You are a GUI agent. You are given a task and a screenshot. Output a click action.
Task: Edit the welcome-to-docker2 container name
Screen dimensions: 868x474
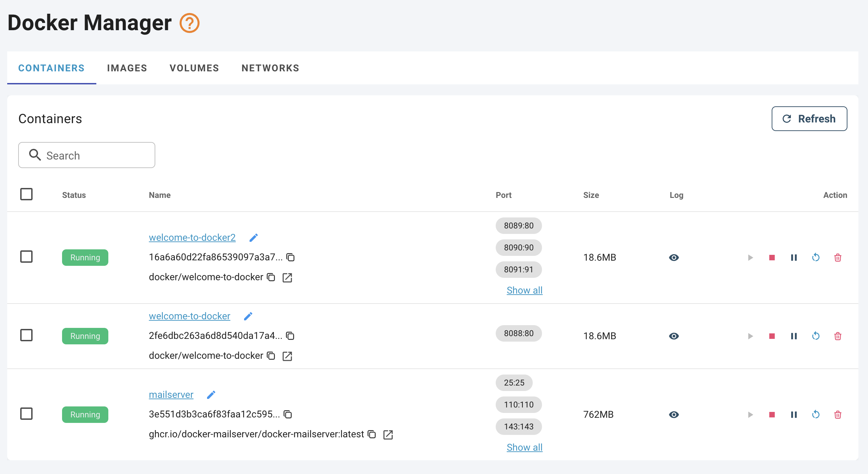(254, 237)
